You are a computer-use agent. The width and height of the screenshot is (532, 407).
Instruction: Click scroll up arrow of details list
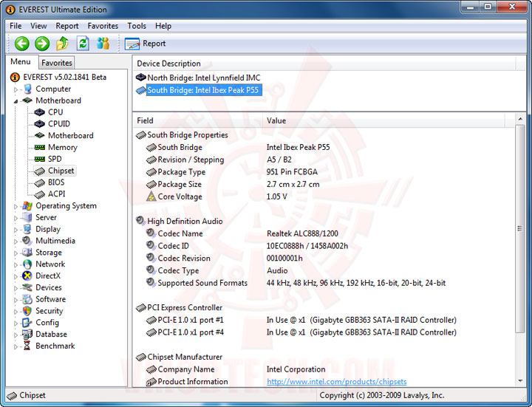pyautogui.click(x=520, y=119)
